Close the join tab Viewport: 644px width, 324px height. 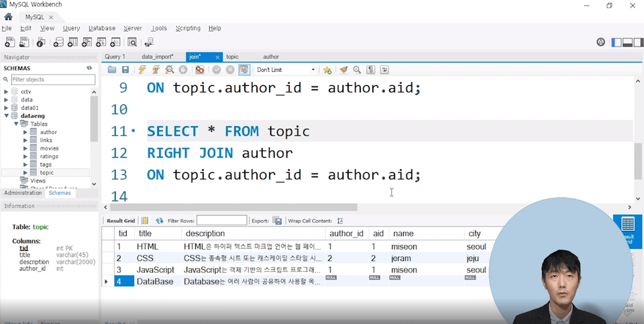click(x=217, y=57)
